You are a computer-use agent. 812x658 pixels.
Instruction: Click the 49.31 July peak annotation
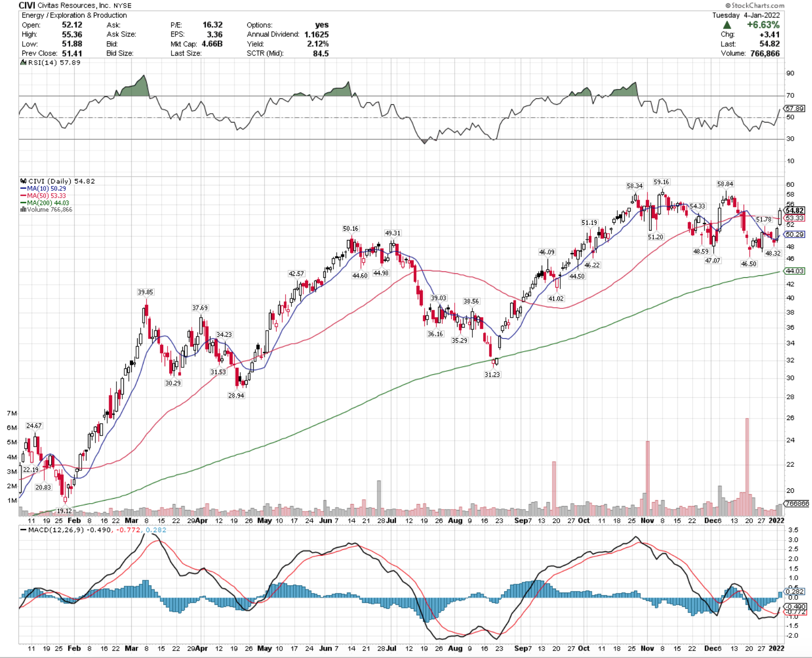click(x=393, y=233)
